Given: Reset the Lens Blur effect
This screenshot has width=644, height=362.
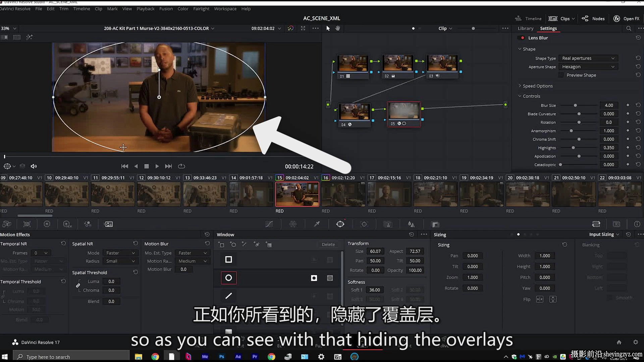Looking at the screenshot, I should pos(638,38).
